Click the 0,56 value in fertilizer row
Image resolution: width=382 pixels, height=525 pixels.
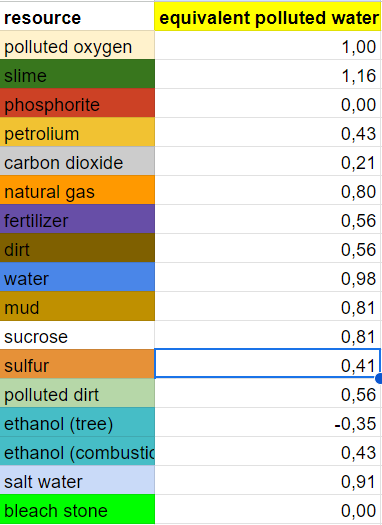(x=268, y=219)
